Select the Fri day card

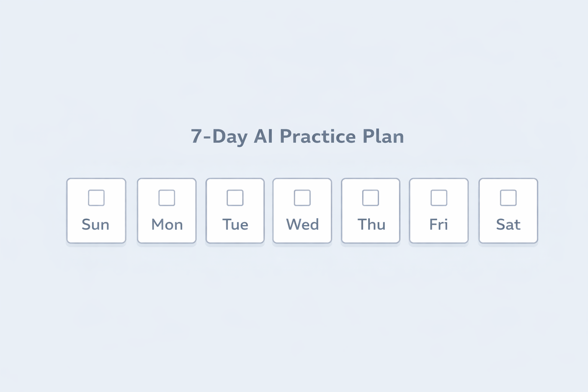[x=438, y=210]
